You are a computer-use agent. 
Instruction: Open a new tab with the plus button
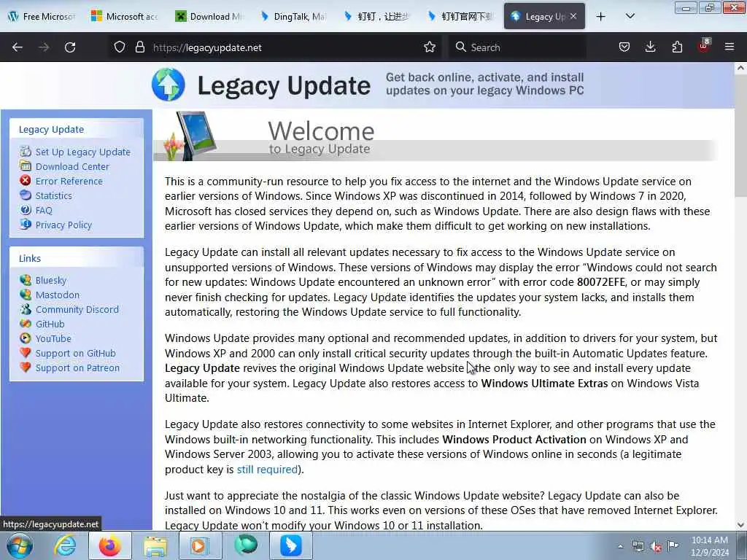tap(601, 17)
